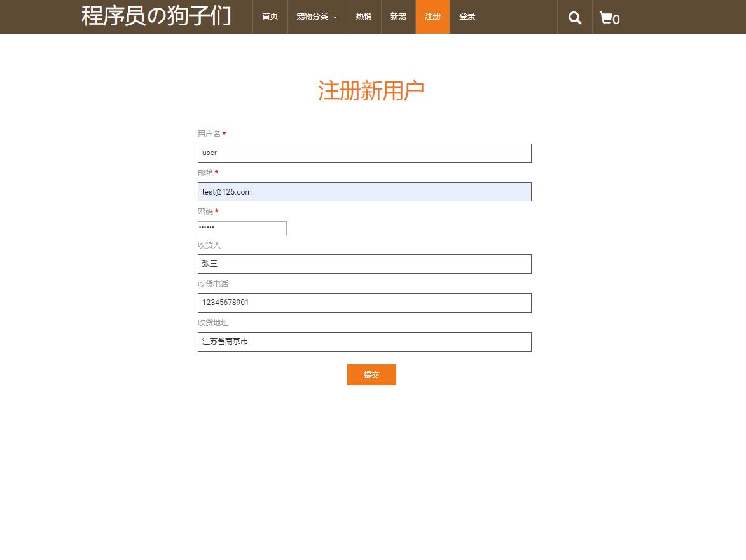Expand the 宠物分类 dropdown menu
746x560 pixels.
[313, 17]
